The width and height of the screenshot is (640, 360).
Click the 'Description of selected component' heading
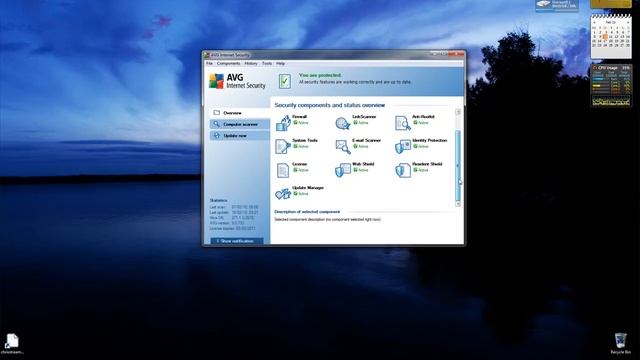[307, 212]
